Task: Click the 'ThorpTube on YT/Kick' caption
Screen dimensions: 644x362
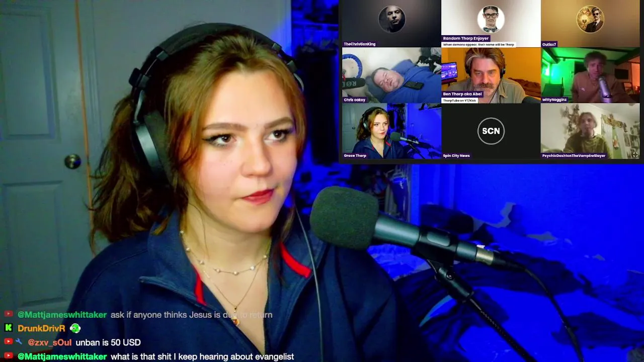Action: (x=459, y=101)
